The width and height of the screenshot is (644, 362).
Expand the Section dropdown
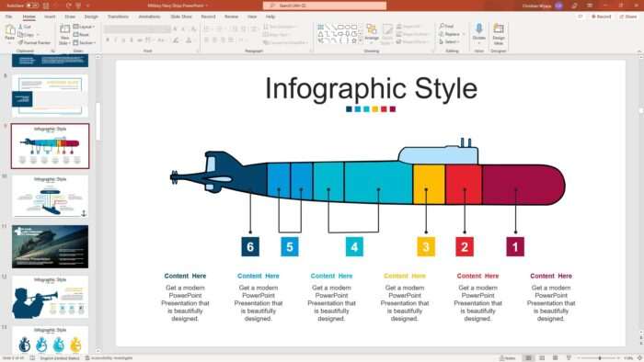point(85,42)
